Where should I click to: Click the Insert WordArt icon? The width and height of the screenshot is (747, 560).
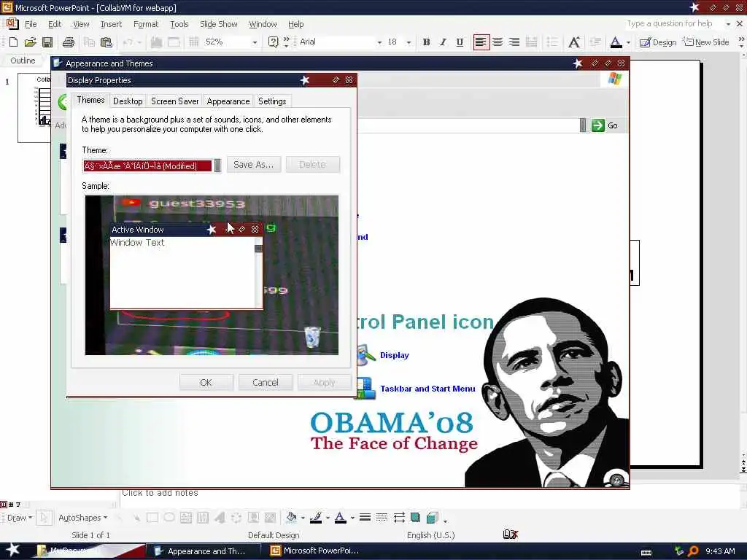click(220, 518)
